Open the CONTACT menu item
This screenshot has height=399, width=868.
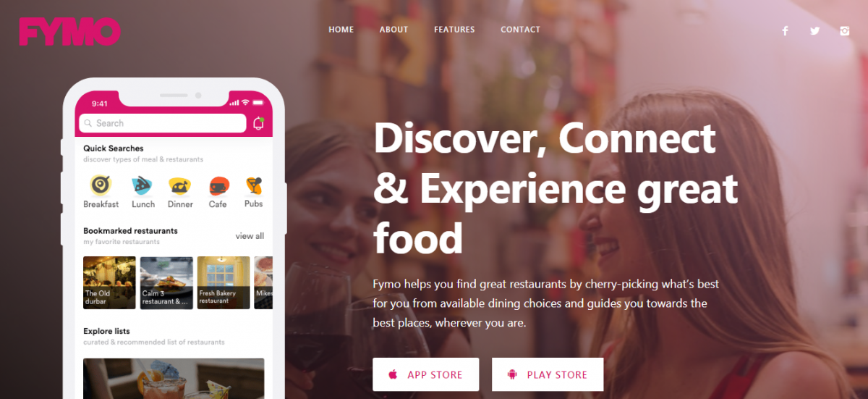click(x=521, y=30)
